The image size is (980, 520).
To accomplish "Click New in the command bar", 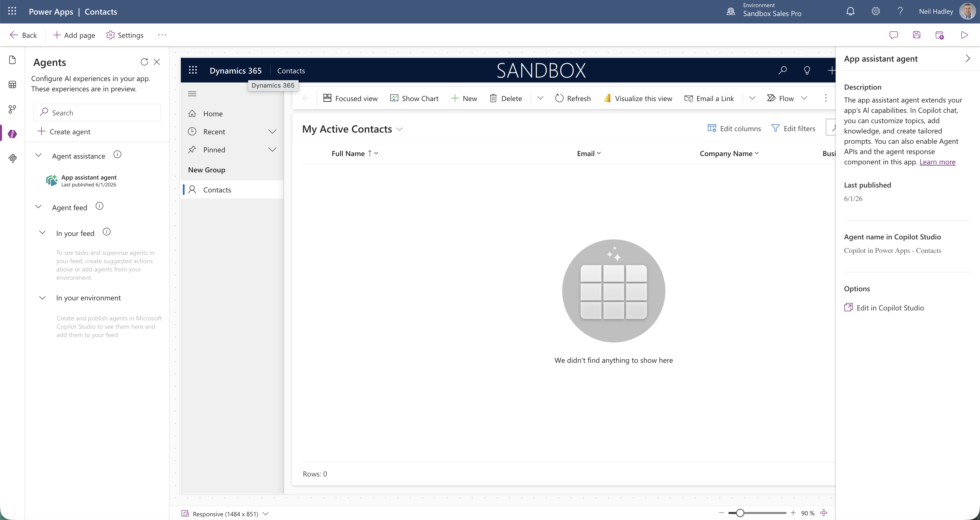I will pos(464,99).
